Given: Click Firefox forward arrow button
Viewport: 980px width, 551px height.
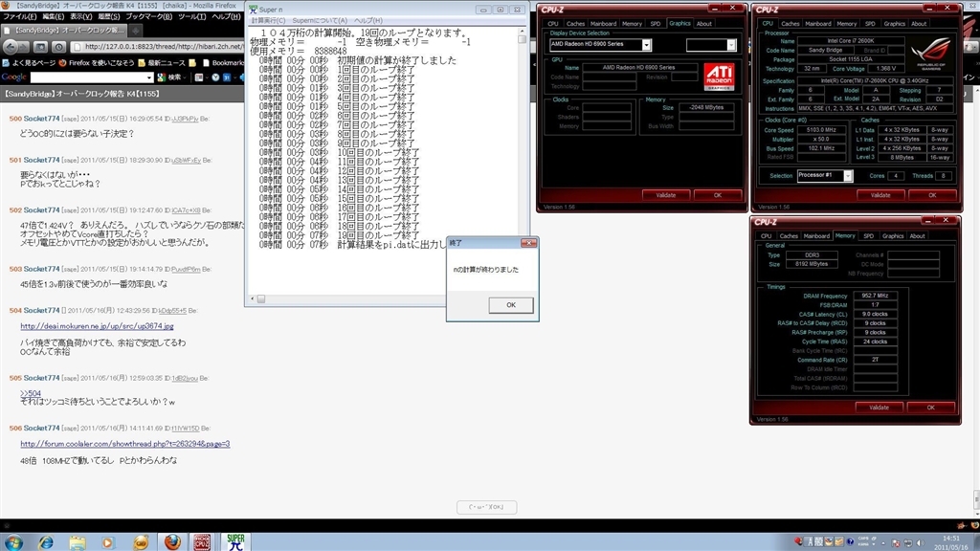Looking at the screenshot, I should pyautogui.click(x=24, y=47).
